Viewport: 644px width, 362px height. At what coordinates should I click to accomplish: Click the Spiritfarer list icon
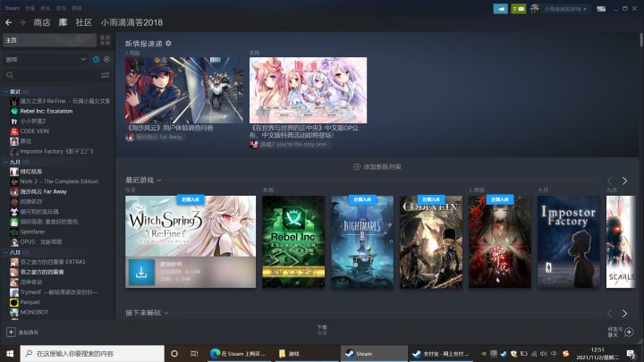[x=14, y=232]
